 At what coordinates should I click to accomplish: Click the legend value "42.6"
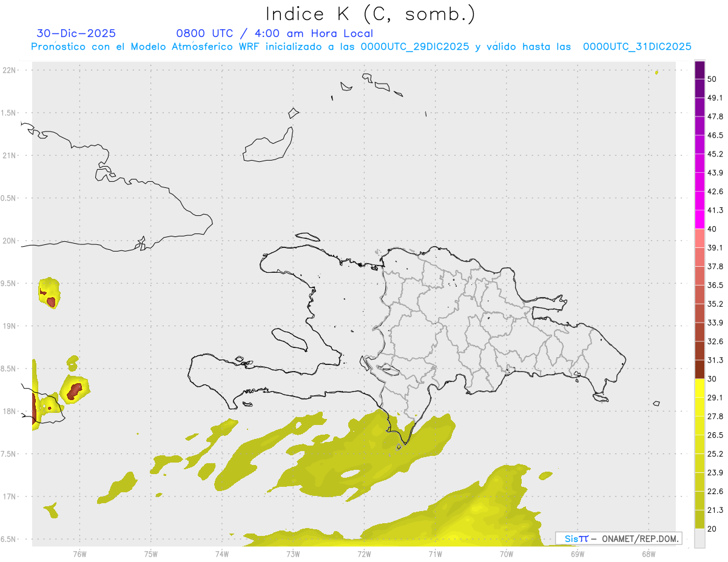[x=715, y=192]
